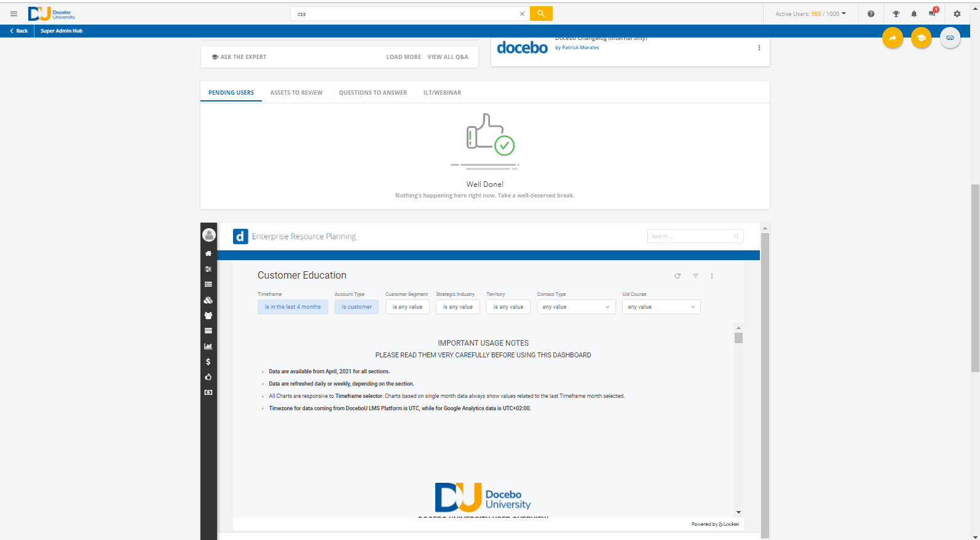The height and width of the screenshot is (540, 980).
Task: Click the yellow graduation cap round button
Action: tap(921, 38)
